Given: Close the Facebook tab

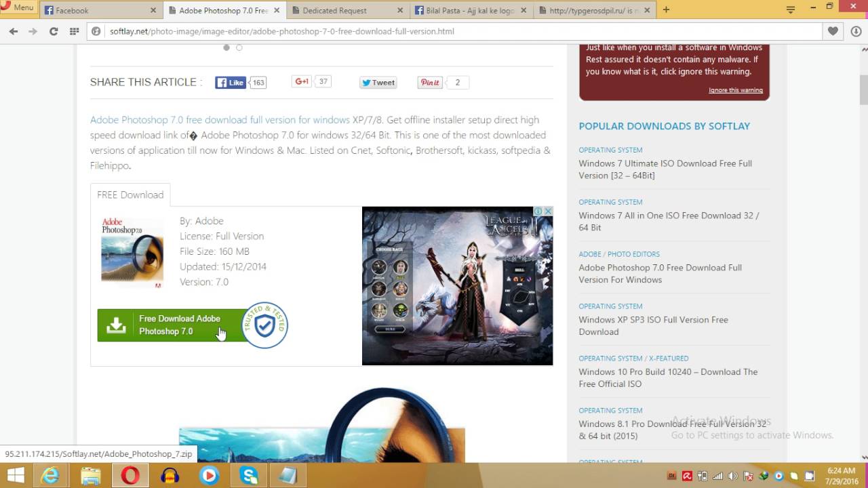Looking at the screenshot, I should click(x=153, y=10).
